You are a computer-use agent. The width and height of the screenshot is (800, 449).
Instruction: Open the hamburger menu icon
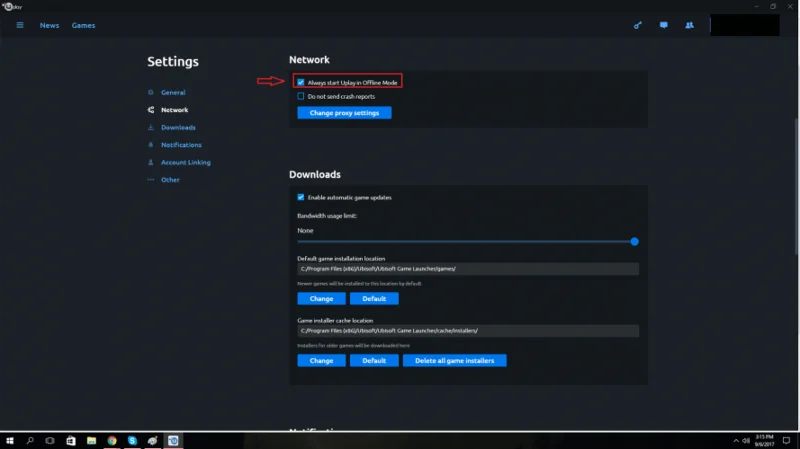(x=20, y=25)
